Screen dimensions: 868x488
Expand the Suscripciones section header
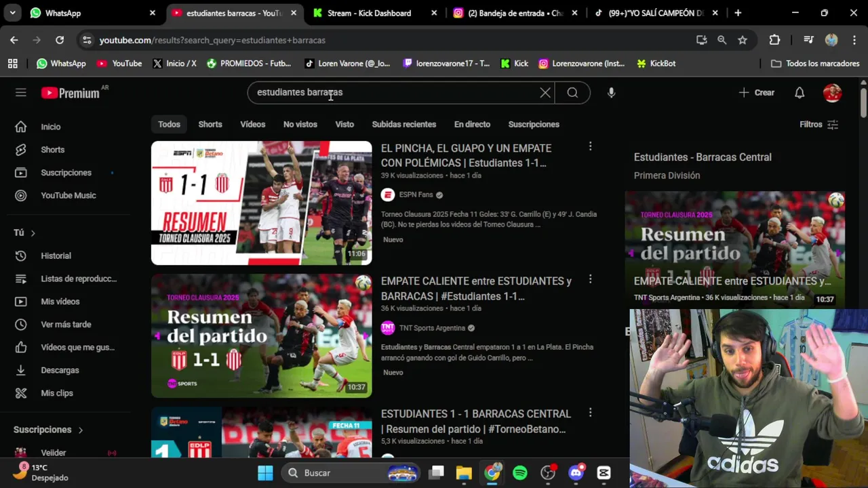[x=48, y=430]
